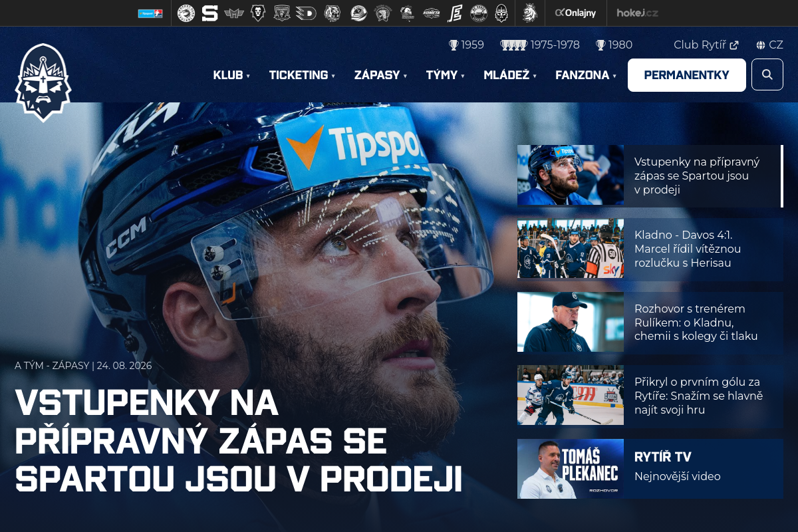Click the Kometa team logo

coord(432,13)
